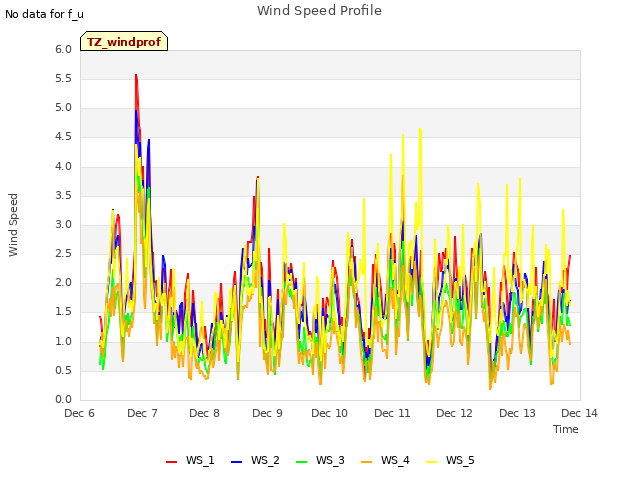Click the 4.5 y-axis tick label
Viewport: 640px width, 480px height.
63,137
